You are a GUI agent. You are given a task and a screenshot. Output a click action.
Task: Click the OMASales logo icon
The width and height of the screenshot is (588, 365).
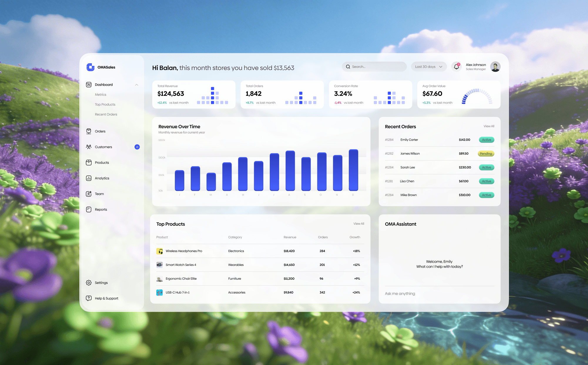tap(90, 67)
